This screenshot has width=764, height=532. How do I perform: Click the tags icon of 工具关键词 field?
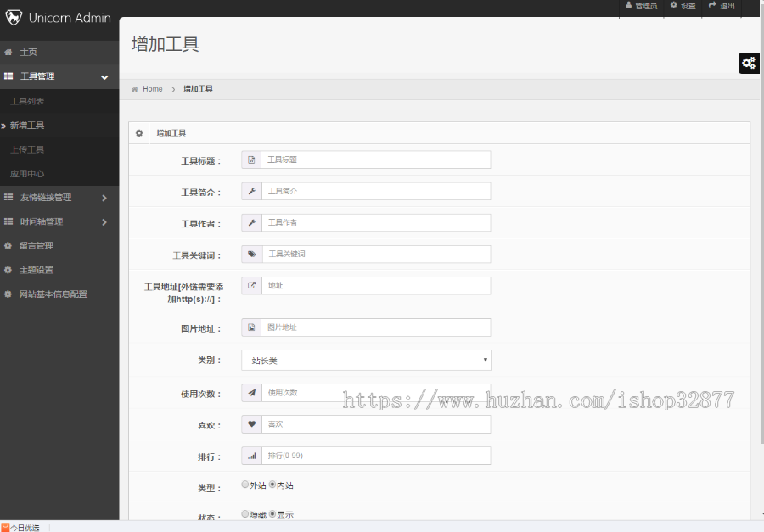[252, 255]
